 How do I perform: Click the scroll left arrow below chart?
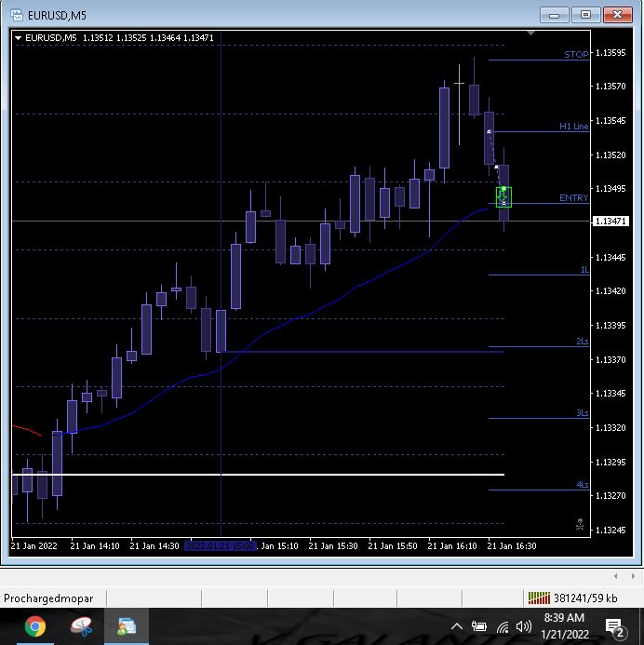click(x=616, y=576)
